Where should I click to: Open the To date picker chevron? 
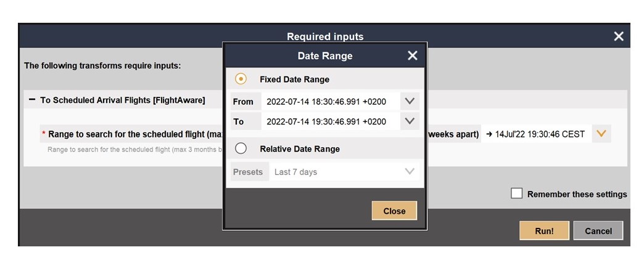click(410, 121)
